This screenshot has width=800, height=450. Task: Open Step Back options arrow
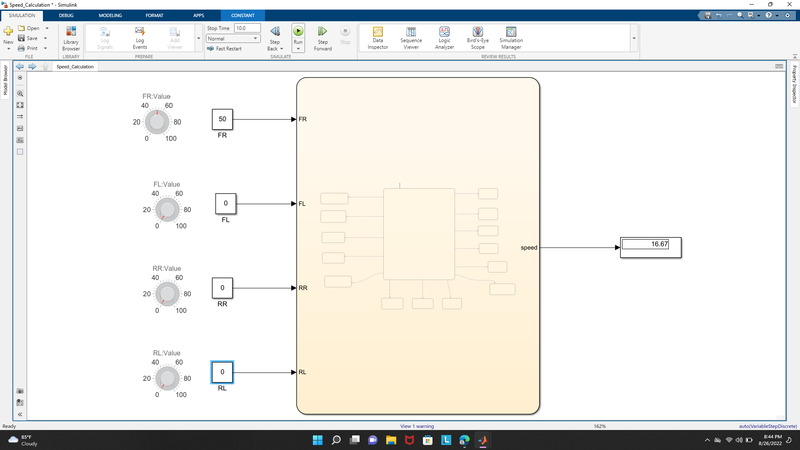(281, 49)
